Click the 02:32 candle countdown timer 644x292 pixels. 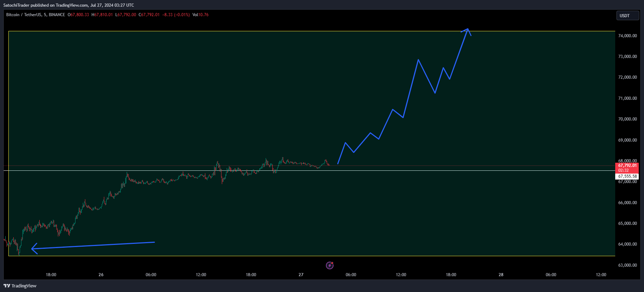623,170
